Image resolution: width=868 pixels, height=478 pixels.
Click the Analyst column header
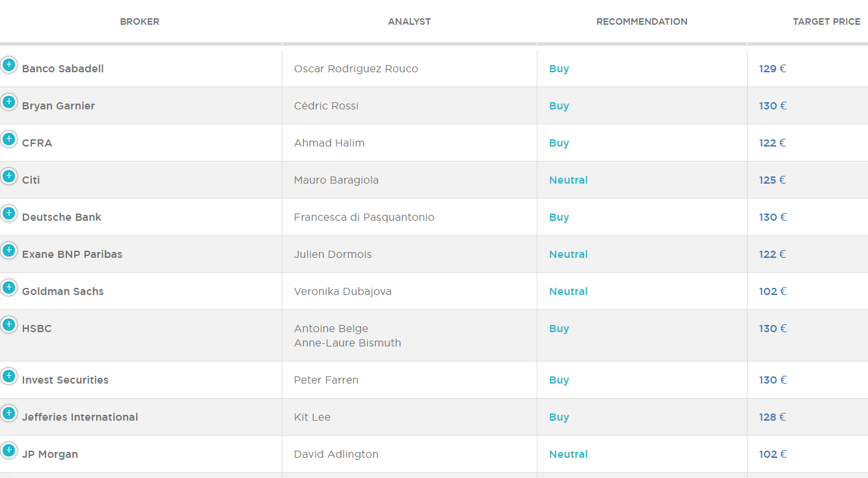[409, 21]
